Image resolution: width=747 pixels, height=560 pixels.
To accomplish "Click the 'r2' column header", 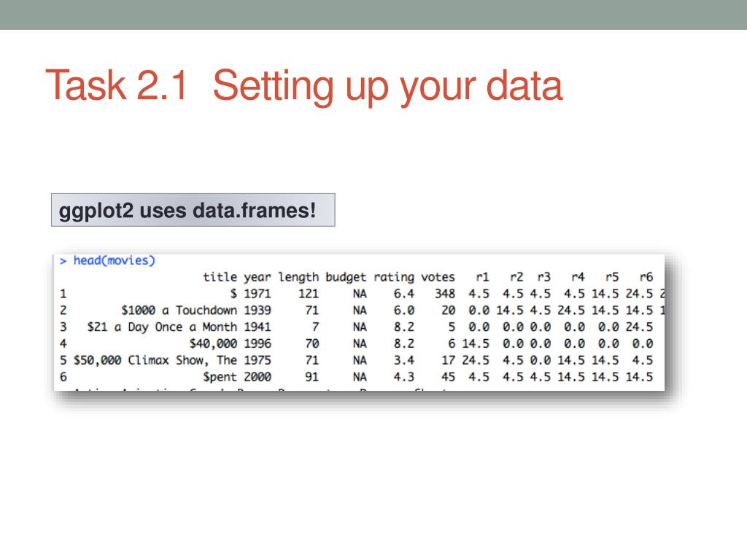I will [x=516, y=277].
